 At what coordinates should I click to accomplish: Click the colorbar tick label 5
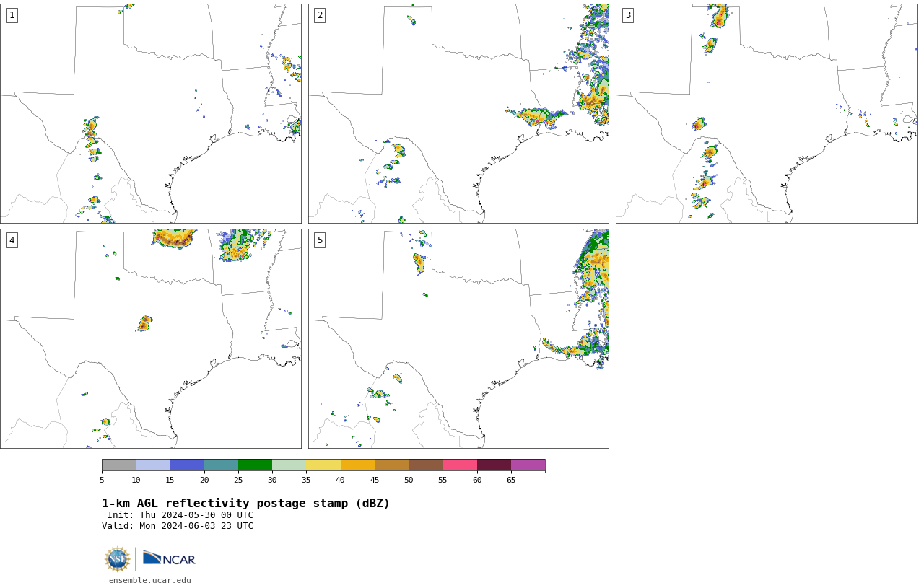[102, 480]
